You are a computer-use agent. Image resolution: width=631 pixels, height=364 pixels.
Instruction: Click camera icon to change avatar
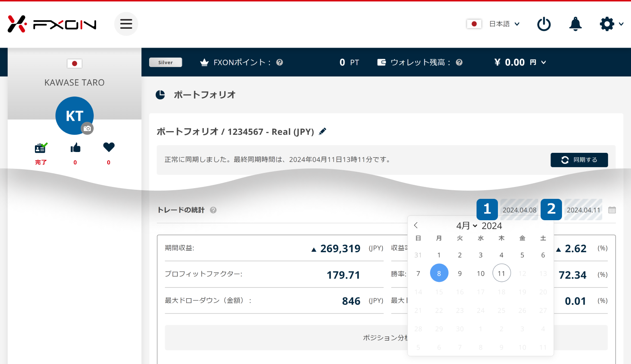[87, 129]
